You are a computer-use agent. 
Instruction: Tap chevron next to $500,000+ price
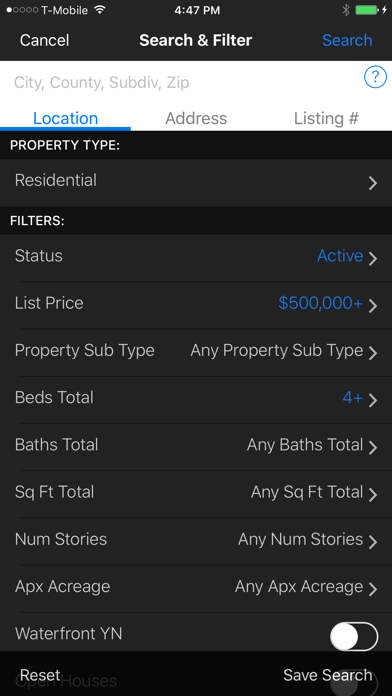tap(373, 306)
